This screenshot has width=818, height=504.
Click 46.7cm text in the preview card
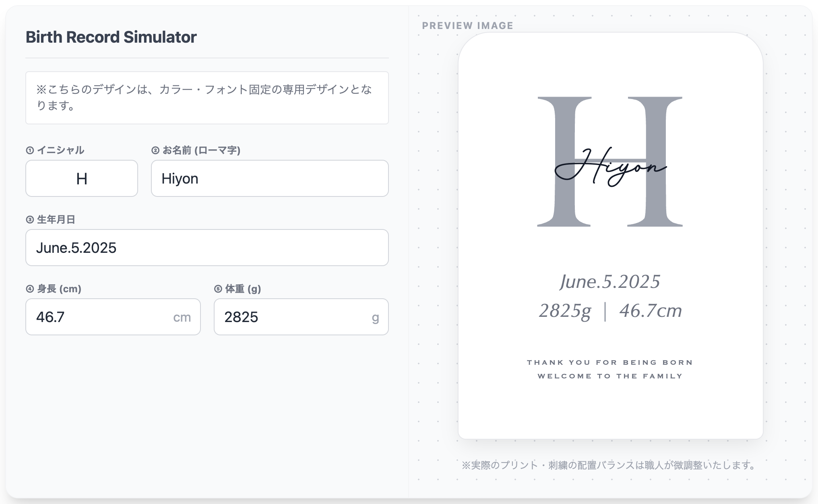tap(651, 311)
